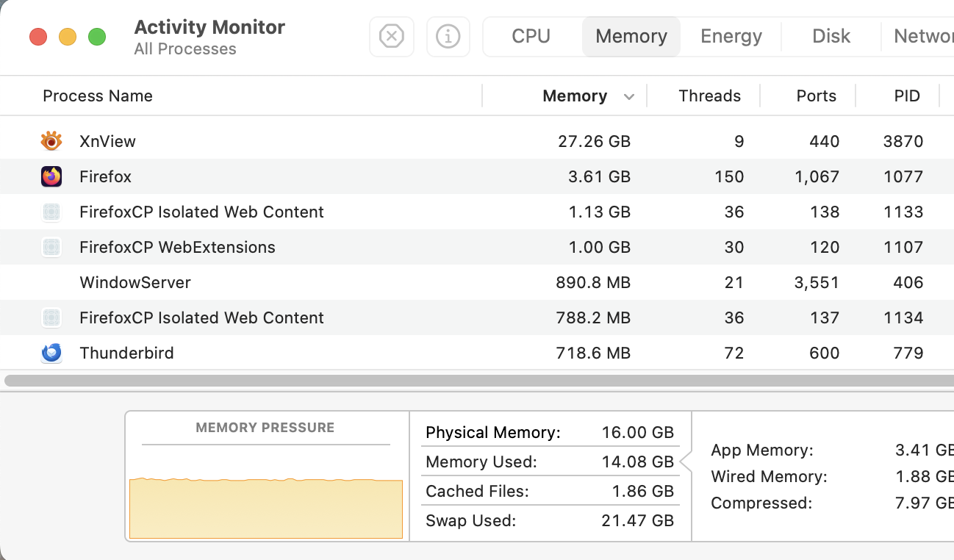954x560 pixels.
Task: Select the XnView process row name
Action: (x=108, y=141)
